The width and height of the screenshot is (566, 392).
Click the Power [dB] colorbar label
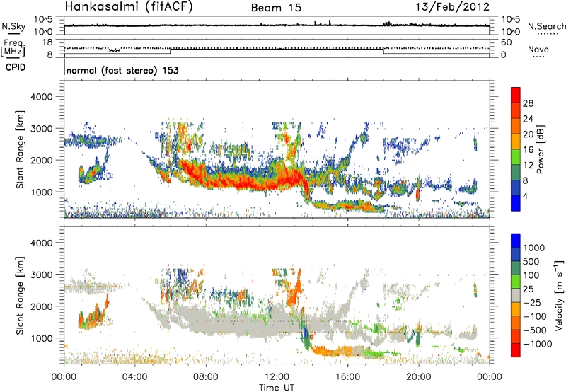541,149
